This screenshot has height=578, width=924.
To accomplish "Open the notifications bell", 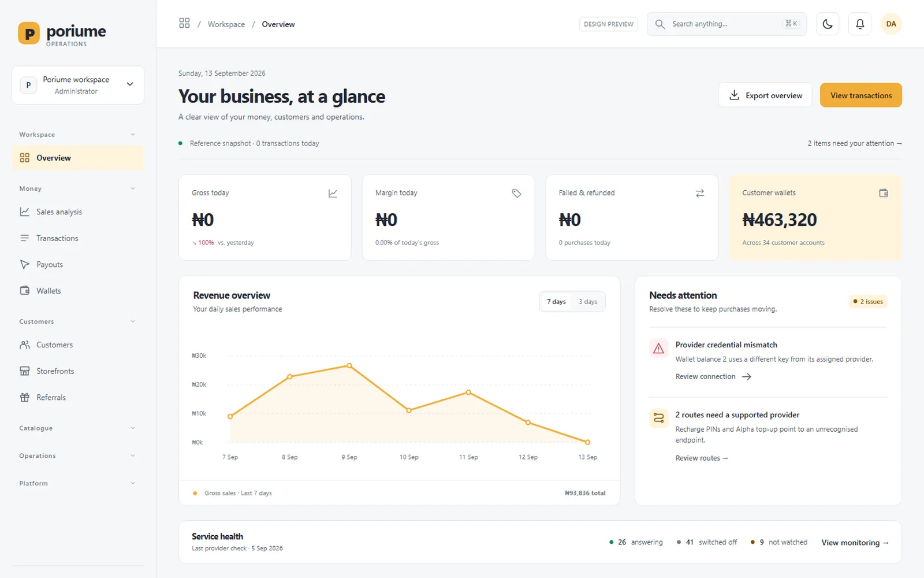I will pos(860,24).
